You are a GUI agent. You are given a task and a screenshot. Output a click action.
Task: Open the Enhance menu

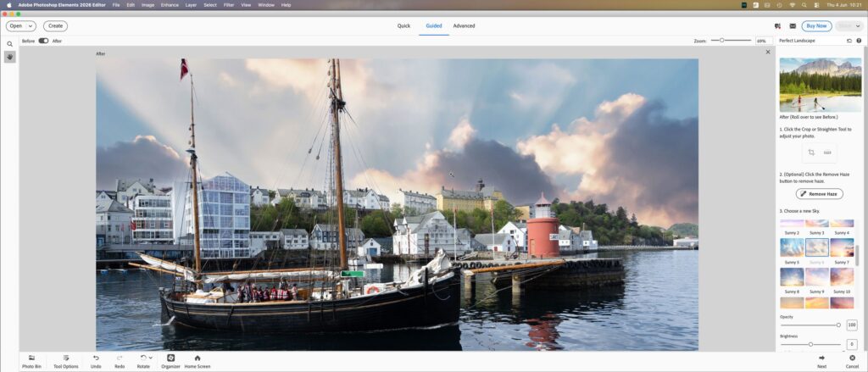[x=170, y=5]
